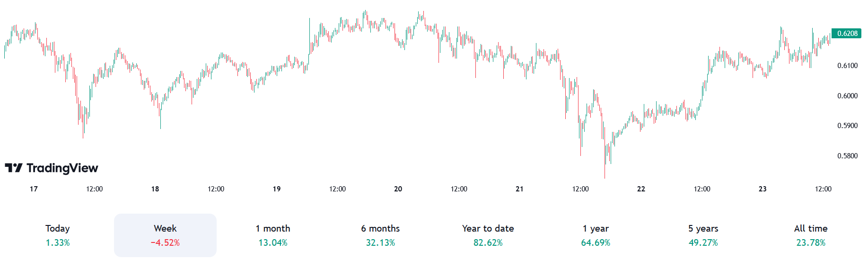Image resolution: width=868 pixels, height=259 pixels.
Task: Show the 1 year performance tab
Action: (596, 235)
